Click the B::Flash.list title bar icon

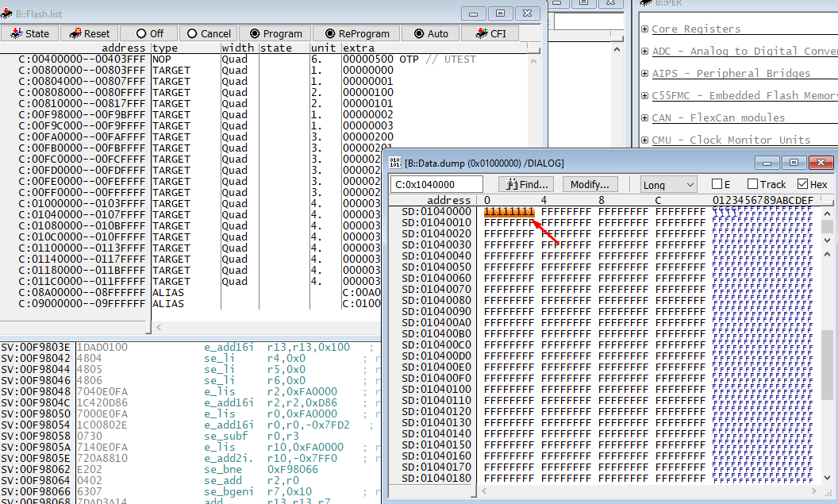(7, 13)
